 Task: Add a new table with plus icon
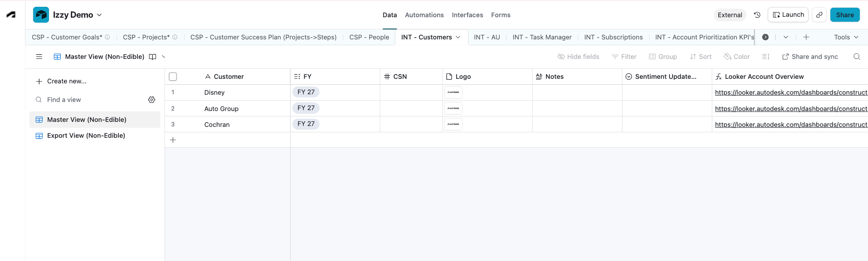pos(806,37)
